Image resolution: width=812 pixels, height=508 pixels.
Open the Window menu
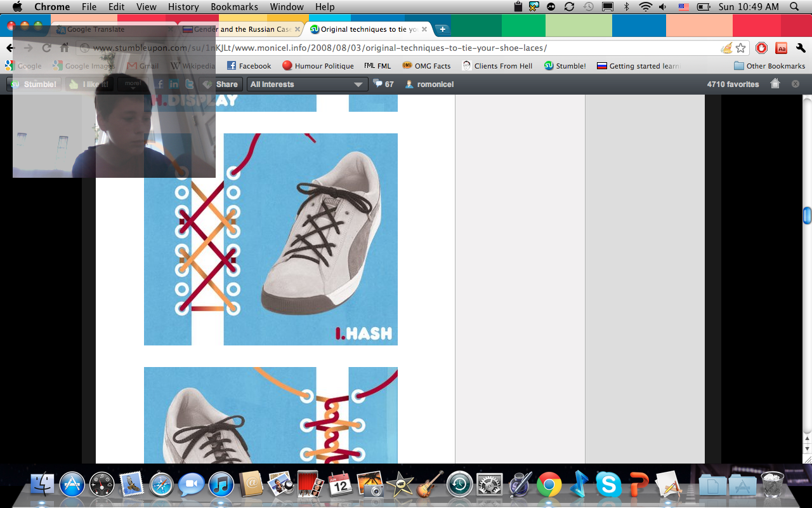[287, 7]
